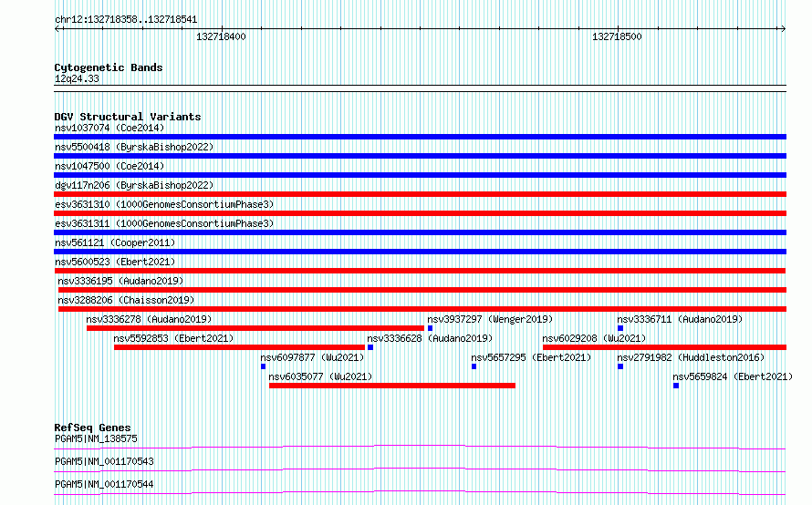Click the blue nsv6097877 marker square
Screen dimensions: 812x505
tap(263, 366)
